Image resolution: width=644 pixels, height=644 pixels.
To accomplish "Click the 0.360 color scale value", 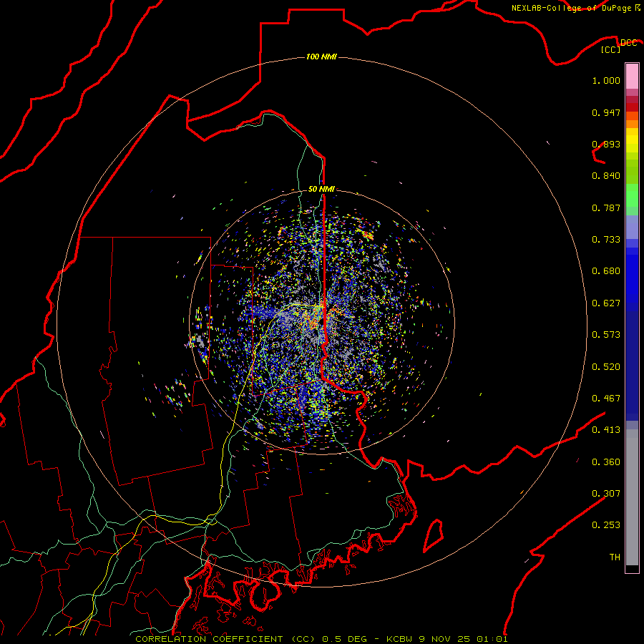I will coord(606,462).
